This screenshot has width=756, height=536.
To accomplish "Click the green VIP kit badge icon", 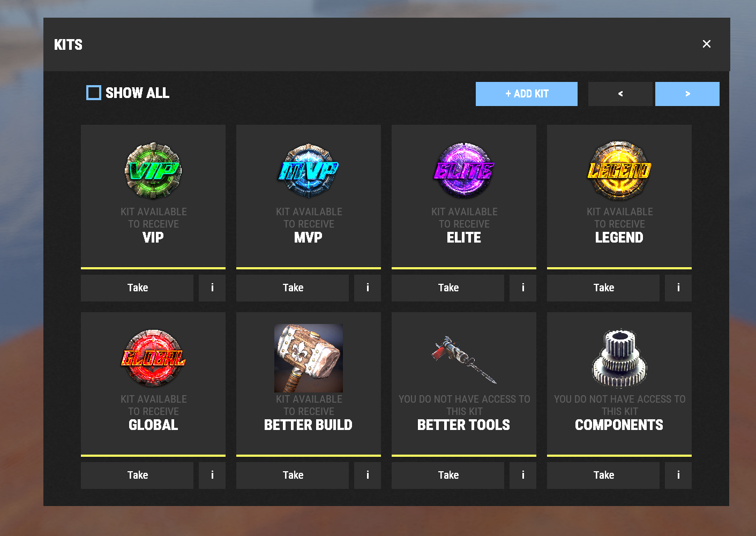I will point(153,171).
